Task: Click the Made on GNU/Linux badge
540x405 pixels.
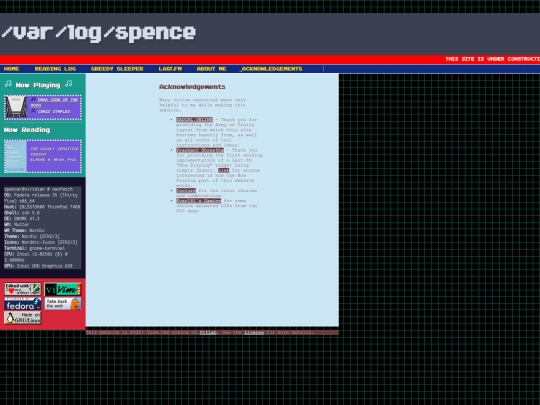Action: (23, 318)
